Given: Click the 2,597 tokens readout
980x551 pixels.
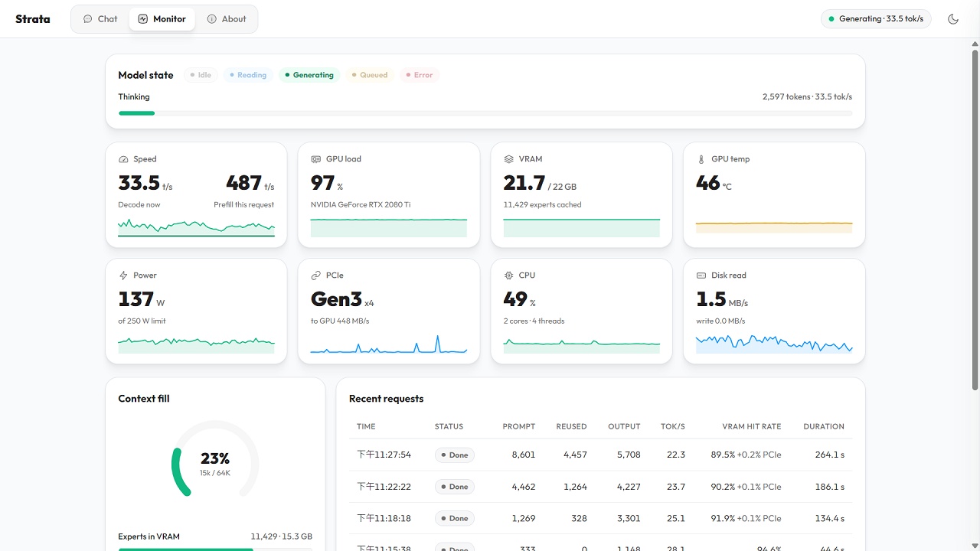Looking at the screenshot, I should (786, 97).
